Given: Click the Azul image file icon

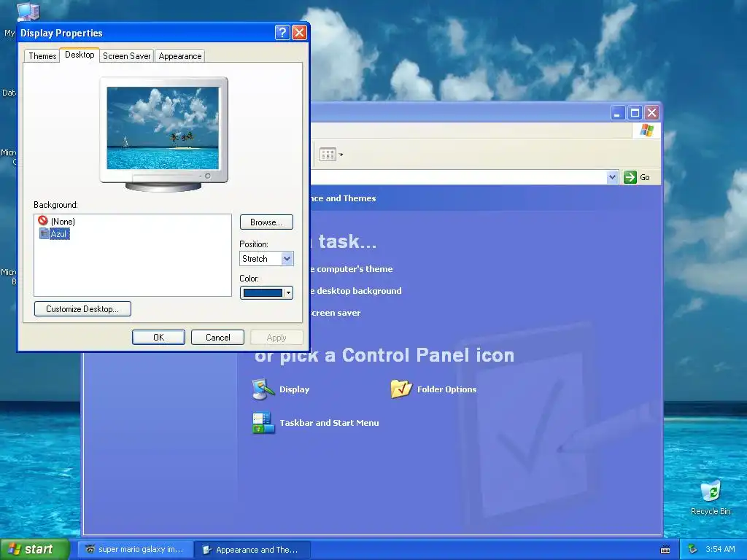Looking at the screenshot, I should 44,233.
